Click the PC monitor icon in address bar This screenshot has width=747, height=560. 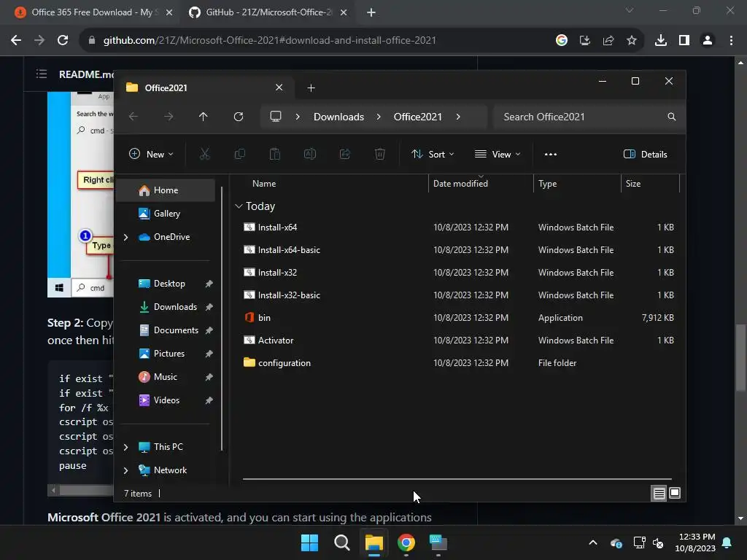click(275, 117)
